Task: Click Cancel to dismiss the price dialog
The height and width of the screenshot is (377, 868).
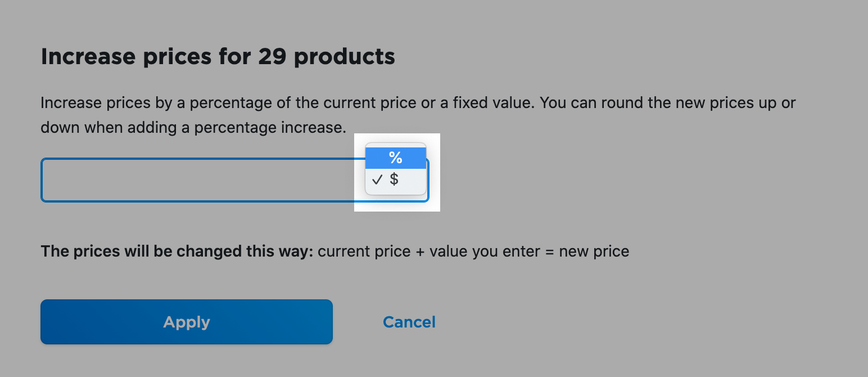Action: click(x=409, y=321)
